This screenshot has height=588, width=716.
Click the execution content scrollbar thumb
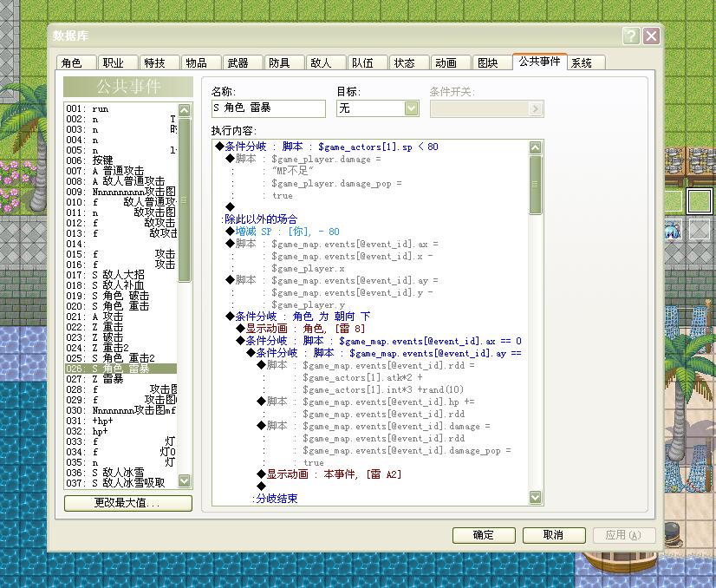click(x=535, y=185)
